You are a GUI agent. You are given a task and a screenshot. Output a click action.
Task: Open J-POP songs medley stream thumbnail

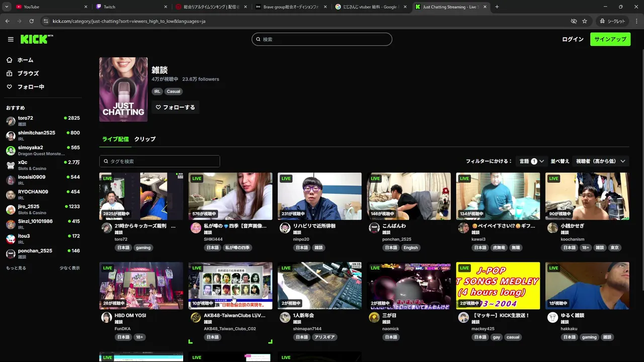(498, 286)
